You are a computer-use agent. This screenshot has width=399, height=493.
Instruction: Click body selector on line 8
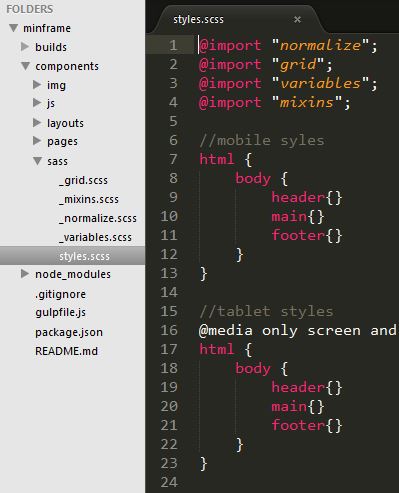253,178
